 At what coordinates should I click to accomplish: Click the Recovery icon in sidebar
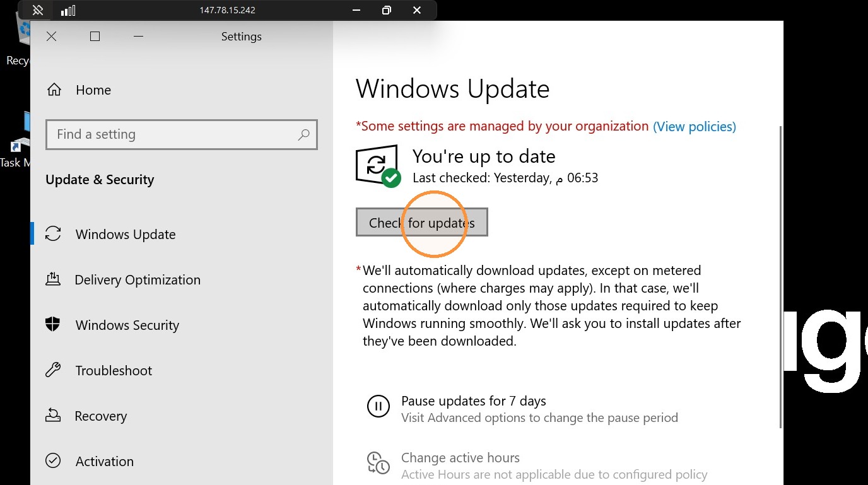[x=53, y=416]
